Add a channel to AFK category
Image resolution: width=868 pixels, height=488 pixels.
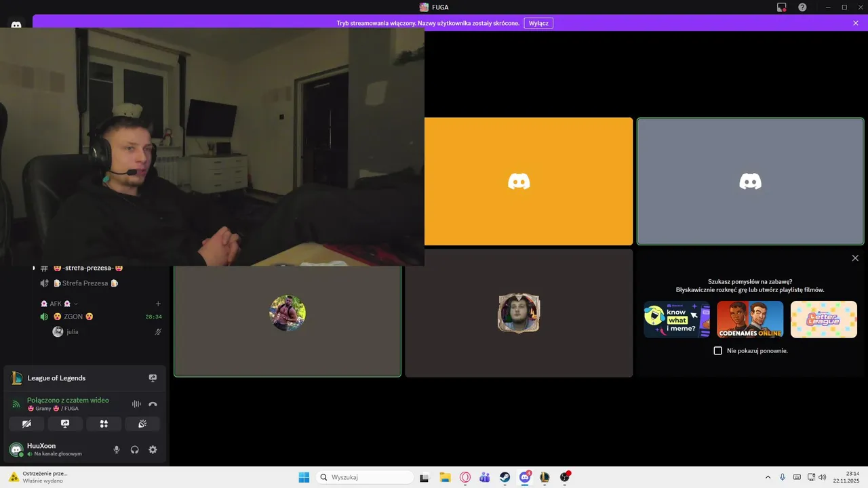(x=158, y=304)
